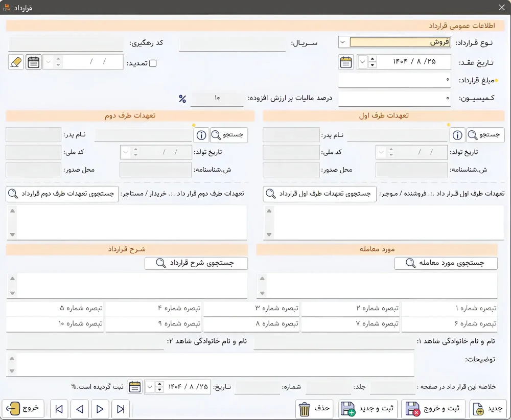Select تبصره شماره ۵ tab
Screen dimensions: 511x420
(x=55, y=308)
